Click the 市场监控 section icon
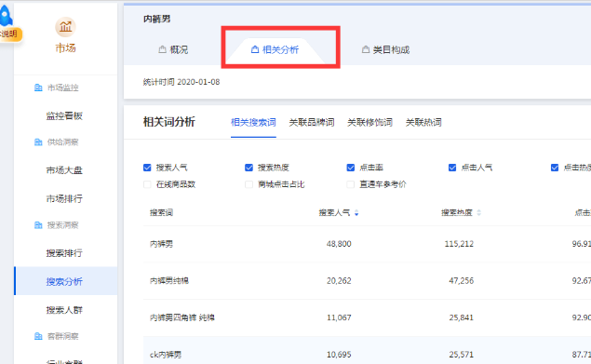Screen dimensions: 591x364 [x=38, y=88]
